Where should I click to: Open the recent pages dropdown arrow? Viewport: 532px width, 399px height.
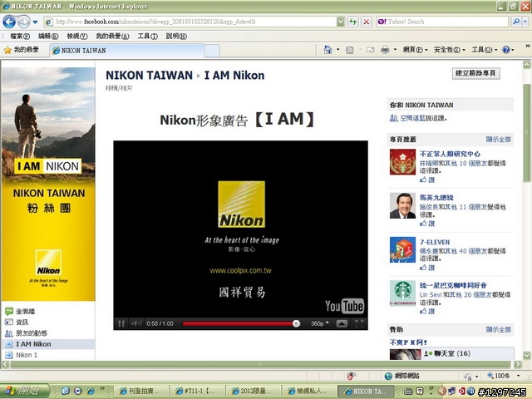coord(35,22)
